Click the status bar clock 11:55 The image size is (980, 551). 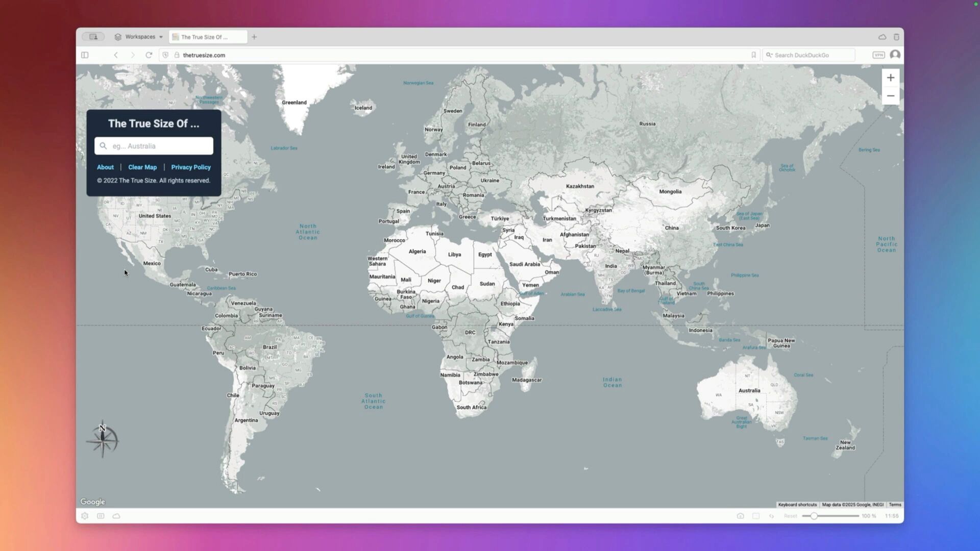[892, 516]
